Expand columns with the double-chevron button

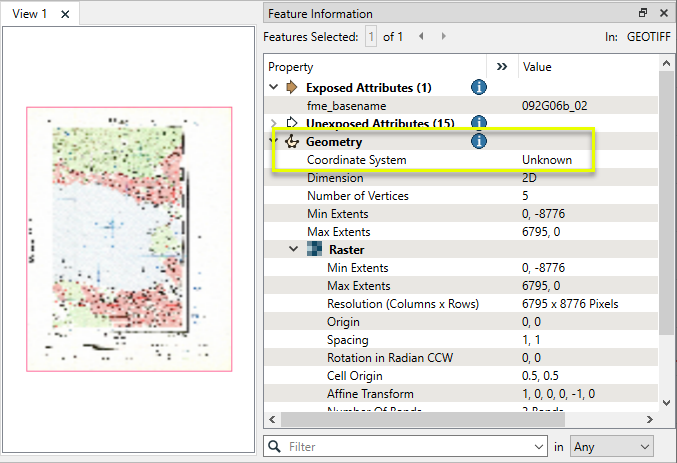pyautogui.click(x=502, y=66)
